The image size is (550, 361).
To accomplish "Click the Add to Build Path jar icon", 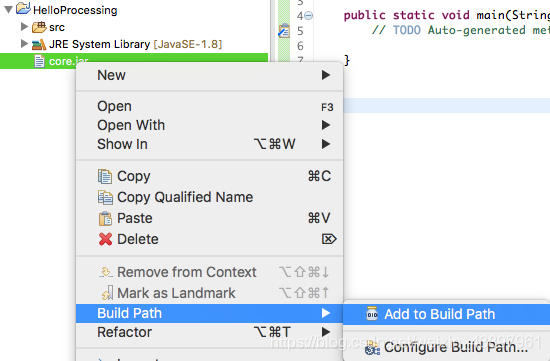I will (x=372, y=313).
